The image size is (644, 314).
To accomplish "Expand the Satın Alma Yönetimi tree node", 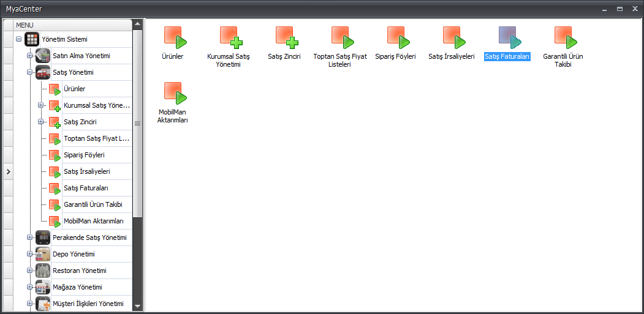I will point(29,56).
